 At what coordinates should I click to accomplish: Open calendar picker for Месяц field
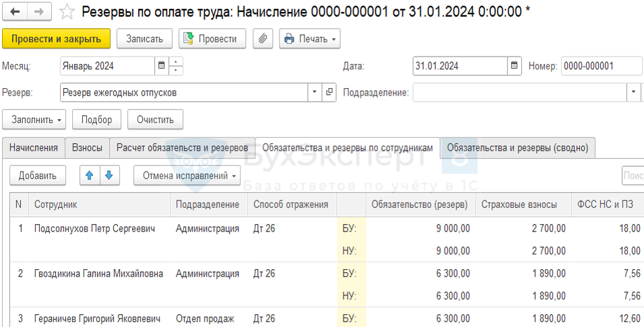(161, 66)
